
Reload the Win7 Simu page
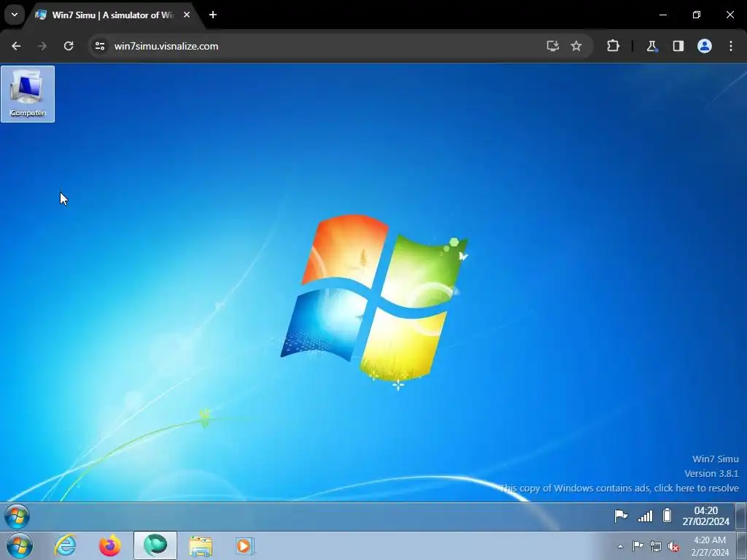69,46
